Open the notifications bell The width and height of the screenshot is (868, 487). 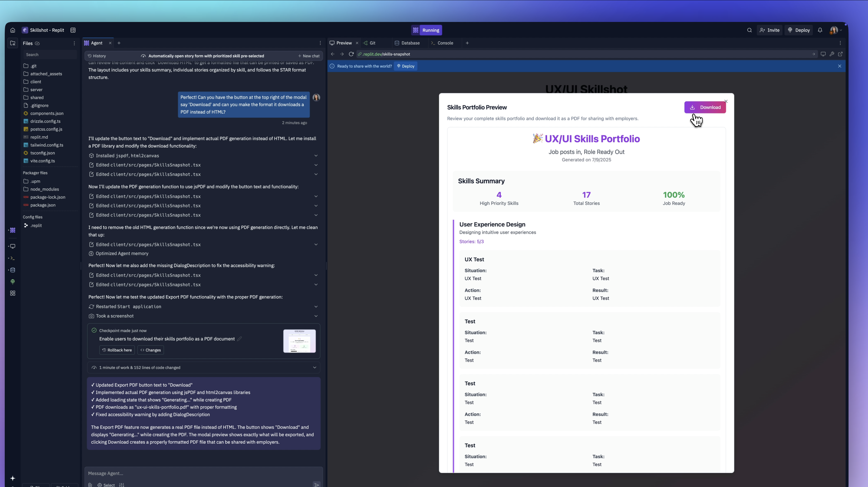[820, 30]
